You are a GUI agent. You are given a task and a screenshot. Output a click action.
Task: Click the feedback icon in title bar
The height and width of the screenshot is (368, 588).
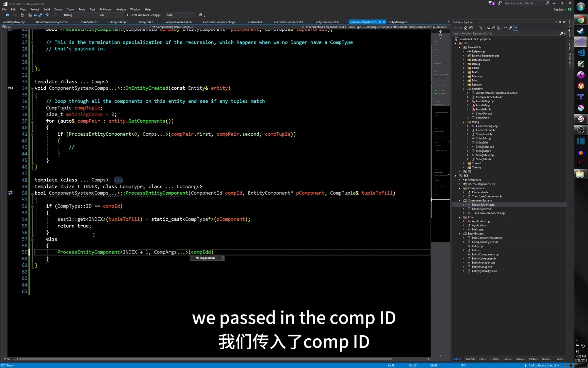coord(500,3)
